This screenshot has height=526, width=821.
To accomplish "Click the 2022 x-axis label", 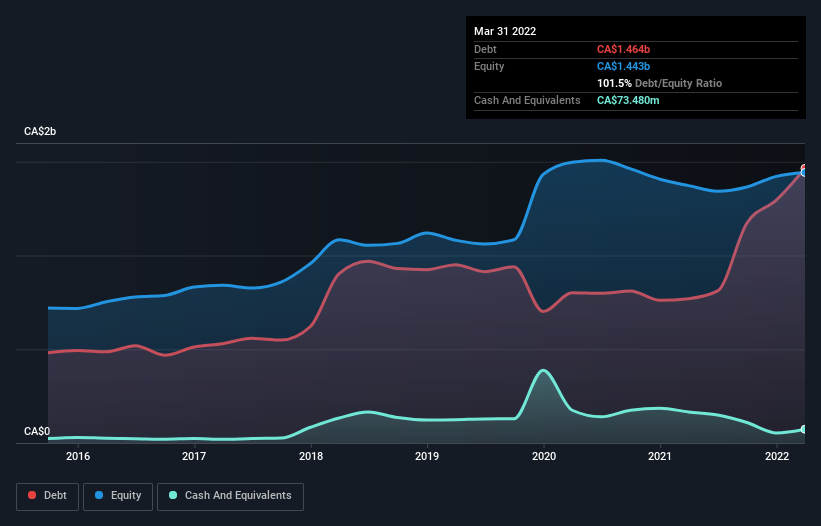I will [777, 456].
